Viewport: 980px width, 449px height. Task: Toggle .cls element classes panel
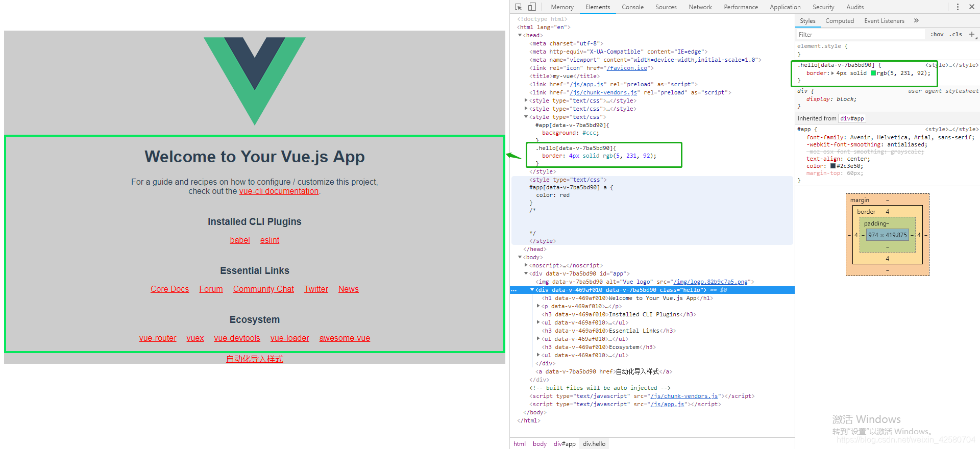955,35
